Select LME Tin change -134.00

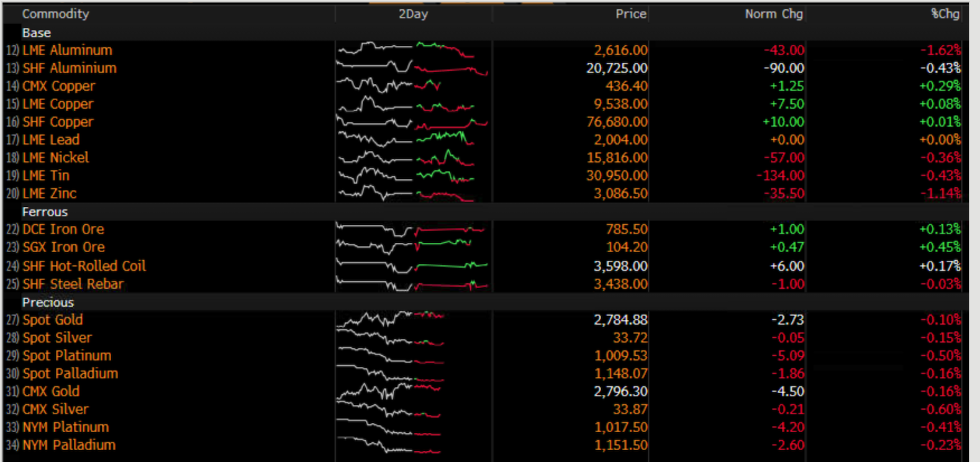(780, 176)
